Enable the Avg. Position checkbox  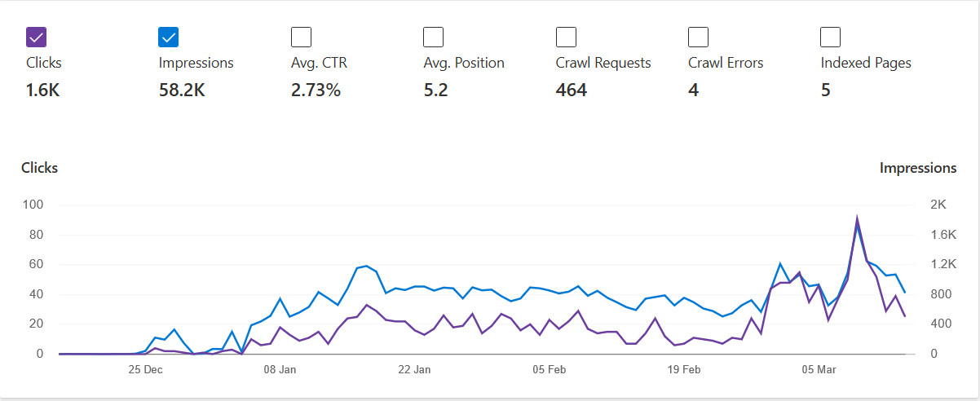[x=434, y=37]
